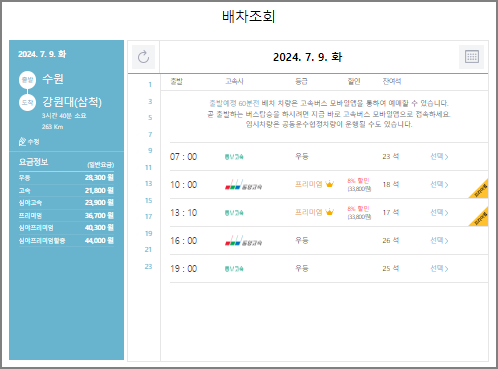The height and width of the screenshot is (369, 498).
Task: Jump to hour 11 in time index
Action: 148,167
